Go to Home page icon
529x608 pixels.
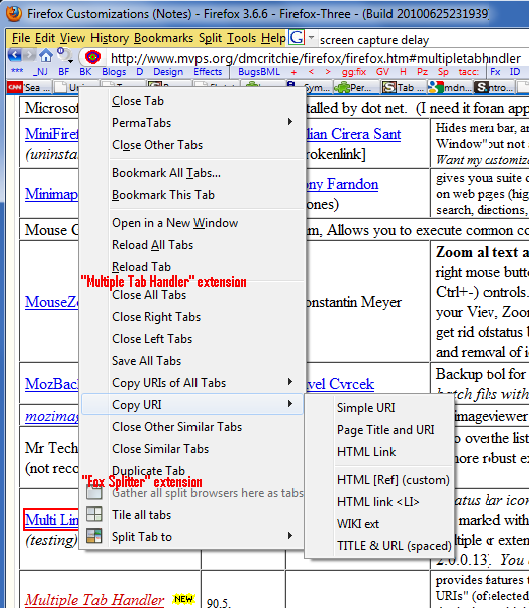point(46,55)
